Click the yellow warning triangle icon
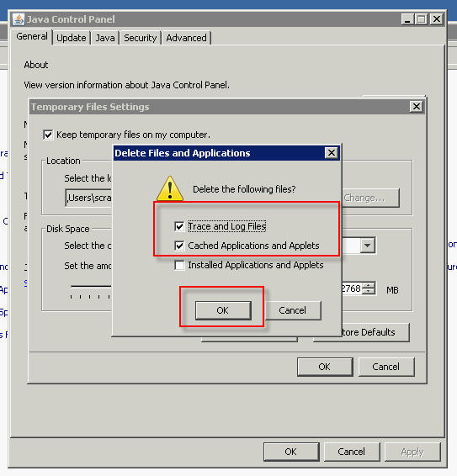 (170, 188)
